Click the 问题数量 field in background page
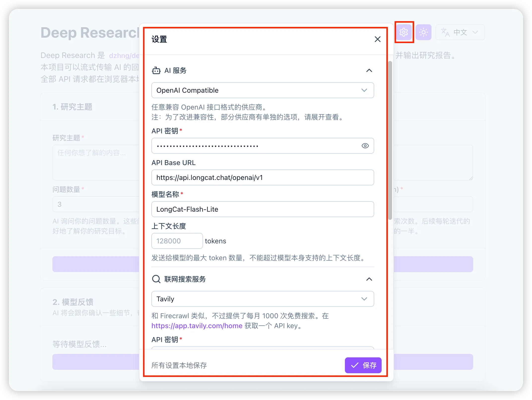 point(96,204)
